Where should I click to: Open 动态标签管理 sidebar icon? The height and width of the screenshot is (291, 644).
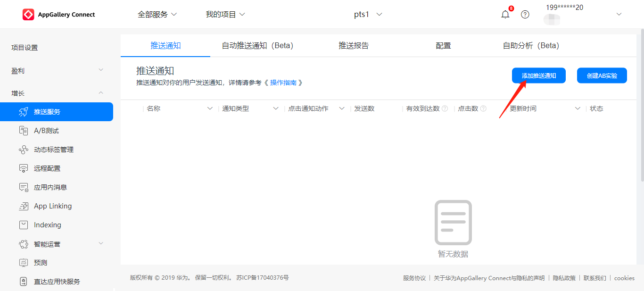pos(23,150)
